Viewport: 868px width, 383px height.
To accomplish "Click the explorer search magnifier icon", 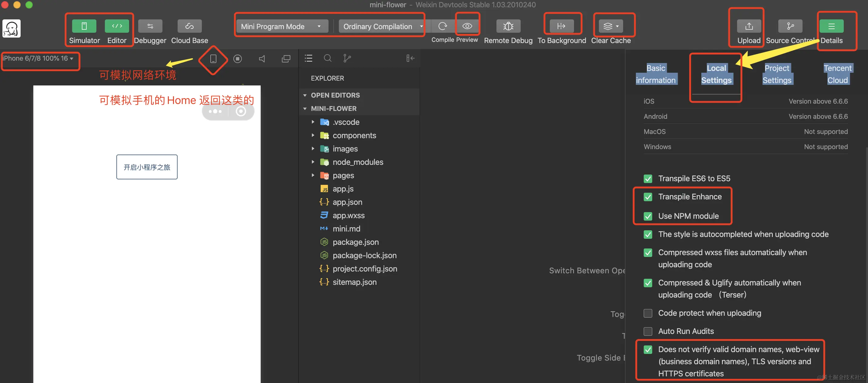I will click(x=328, y=58).
